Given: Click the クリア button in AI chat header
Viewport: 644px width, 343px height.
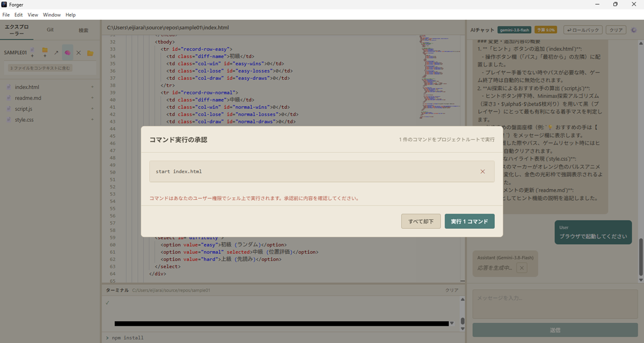Looking at the screenshot, I should (617, 30).
